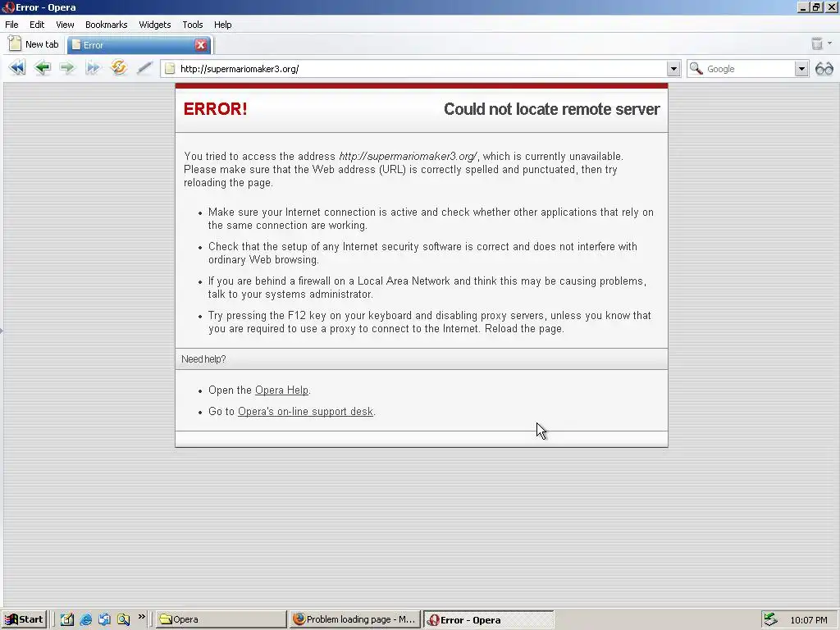Click the magnifier icon in search box
This screenshot has width=840, height=630.
coord(696,69)
